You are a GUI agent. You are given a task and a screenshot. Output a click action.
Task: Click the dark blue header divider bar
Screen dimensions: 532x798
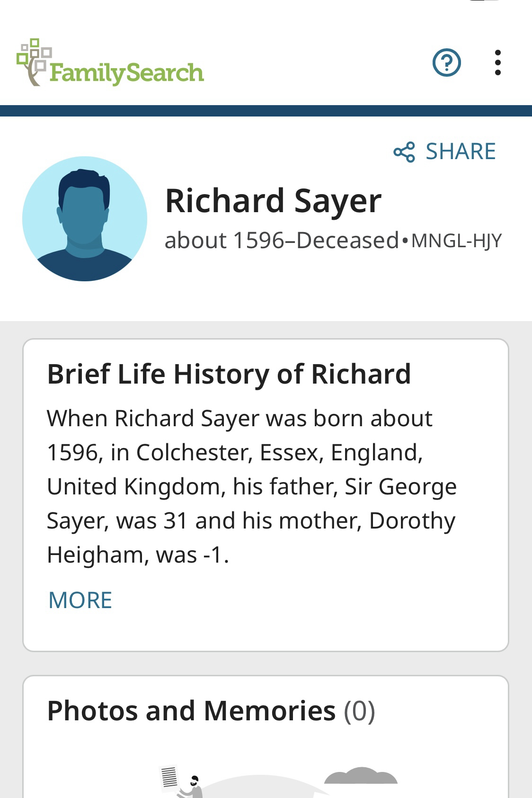(266, 111)
